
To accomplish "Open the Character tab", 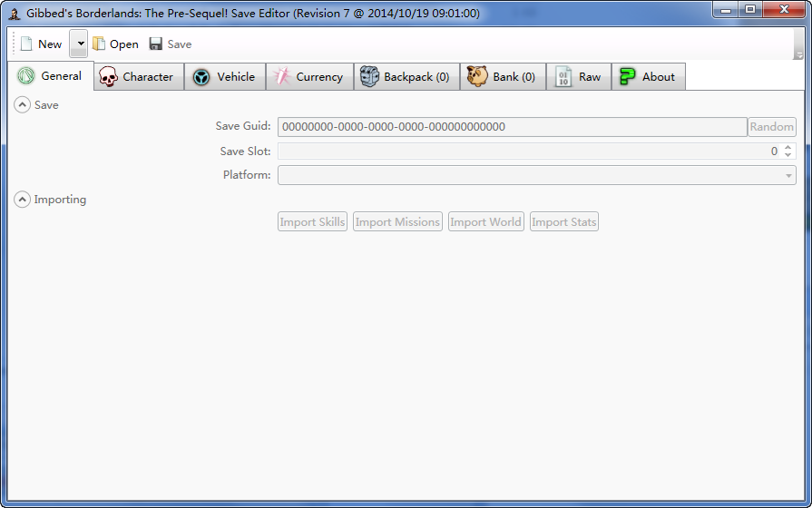I will click(140, 77).
